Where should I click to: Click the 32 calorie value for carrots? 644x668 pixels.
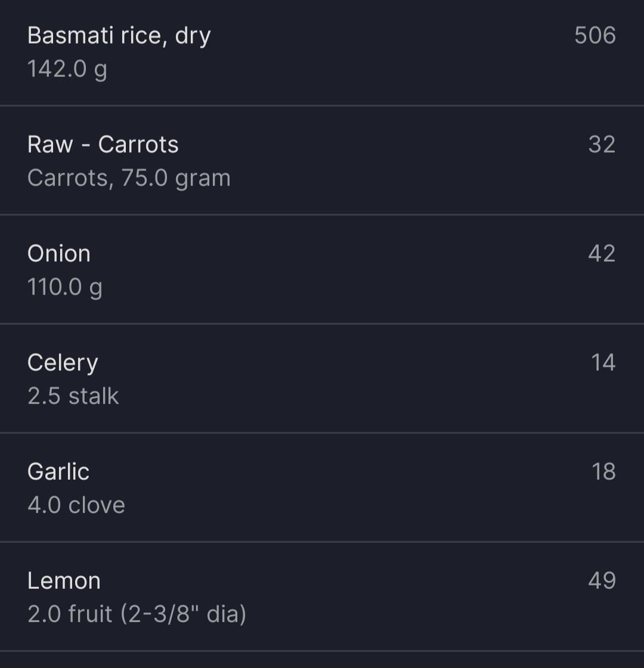tap(601, 145)
